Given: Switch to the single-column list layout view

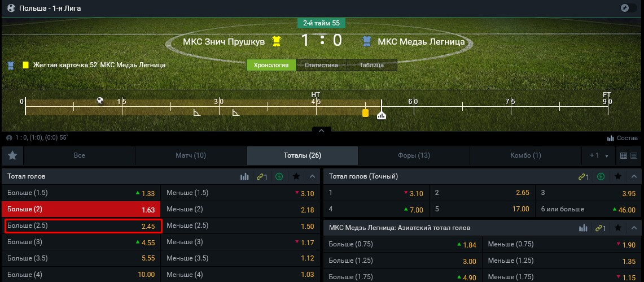Looking at the screenshot, I should [x=634, y=155].
